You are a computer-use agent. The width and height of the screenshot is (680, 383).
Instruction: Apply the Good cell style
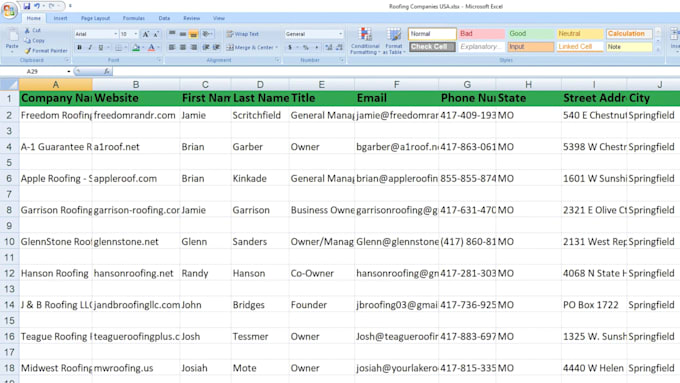[x=530, y=34]
